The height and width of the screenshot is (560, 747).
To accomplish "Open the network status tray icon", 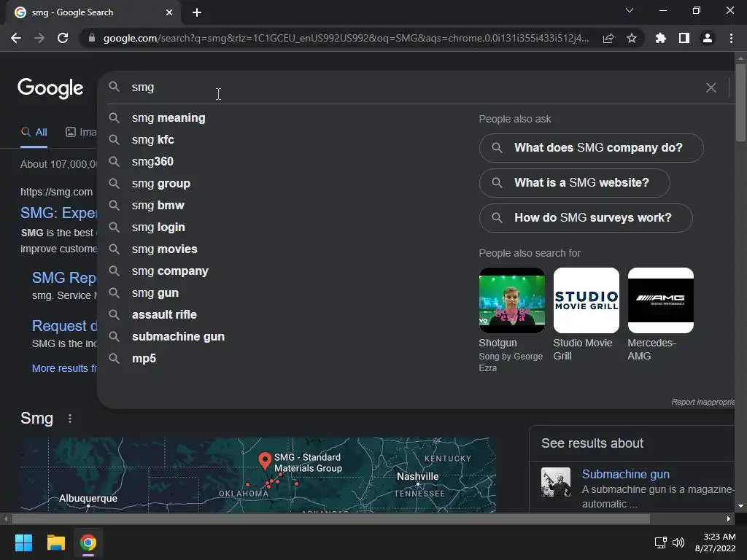I will [660, 542].
